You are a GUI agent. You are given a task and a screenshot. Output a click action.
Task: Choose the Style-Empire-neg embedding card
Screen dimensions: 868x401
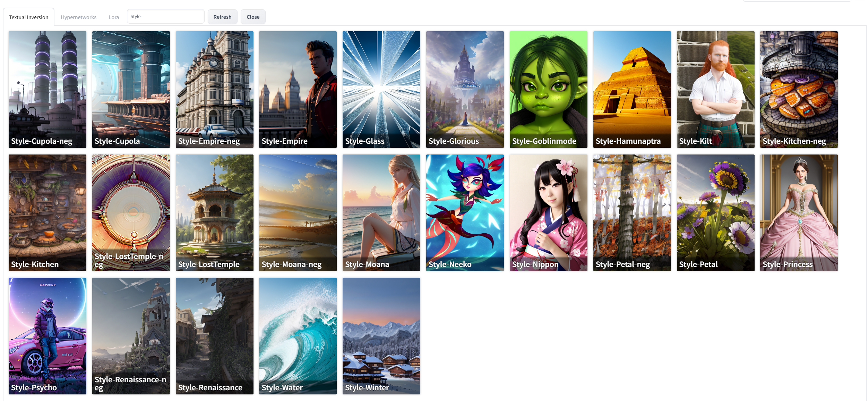pos(215,90)
